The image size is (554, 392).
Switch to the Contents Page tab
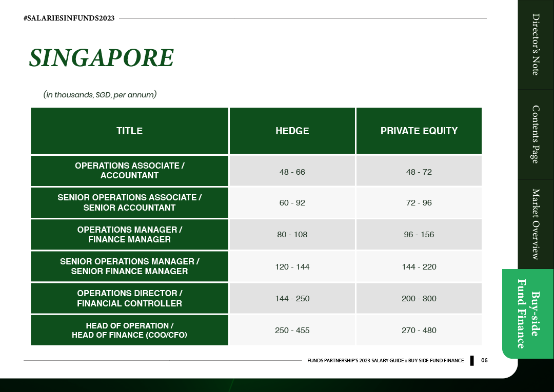coord(536,134)
